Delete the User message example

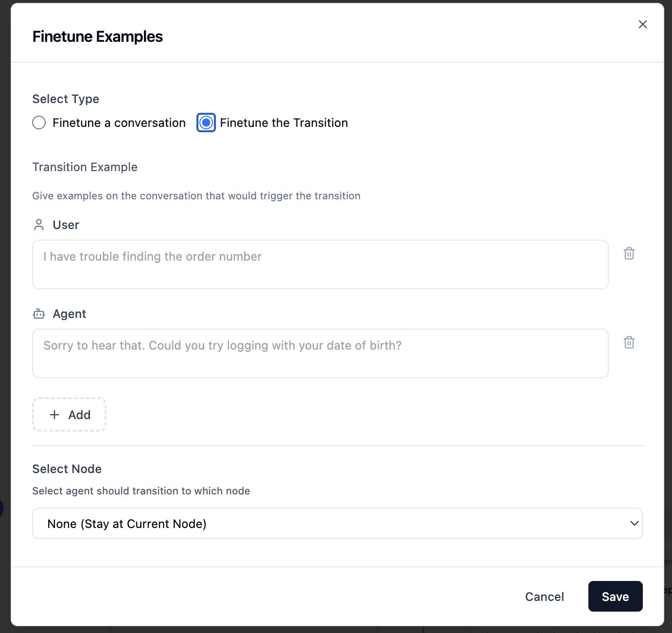[x=629, y=253]
